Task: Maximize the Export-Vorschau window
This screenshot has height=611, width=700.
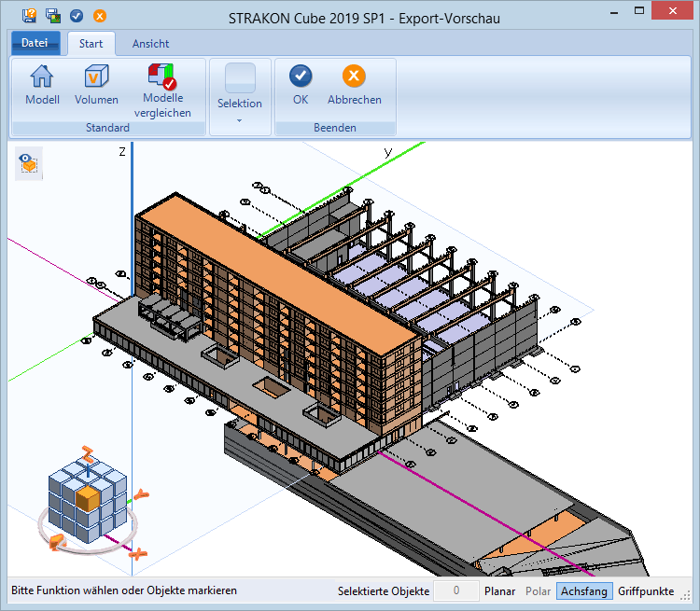Action: 639,10
